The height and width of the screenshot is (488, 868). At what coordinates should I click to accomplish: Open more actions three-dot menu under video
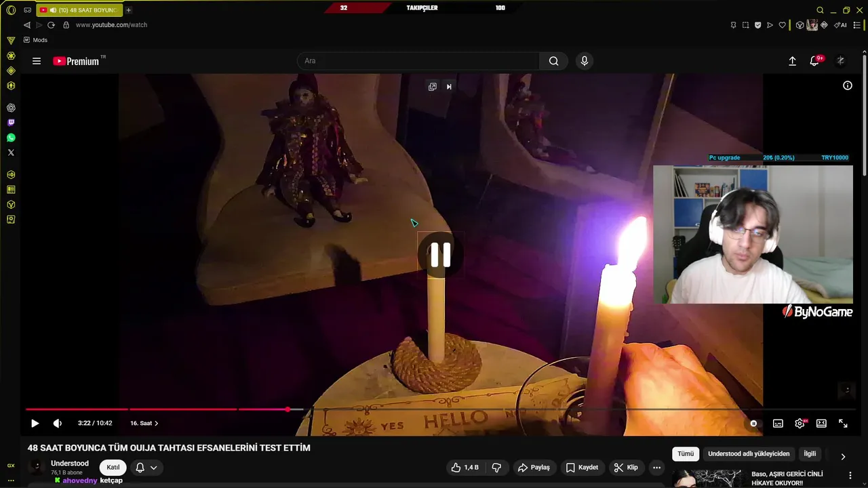656,467
